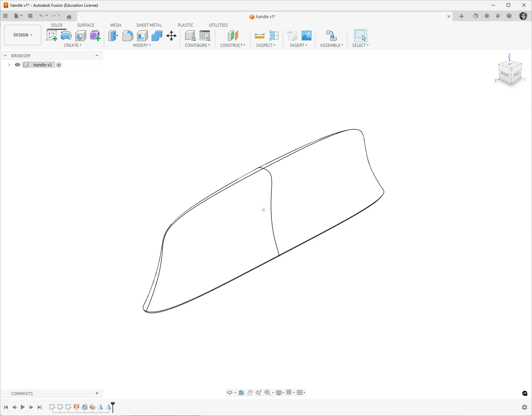Select the Shell tool
The height and width of the screenshot is (416, 532).
(142, 36)
